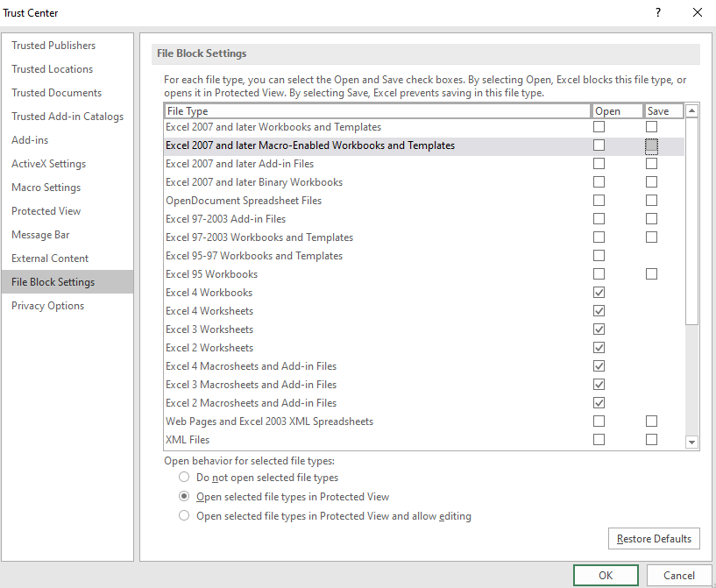
Task: Check Save for Excel 2007 Workbooks and Templates
Action: click(x=652, y=127)
